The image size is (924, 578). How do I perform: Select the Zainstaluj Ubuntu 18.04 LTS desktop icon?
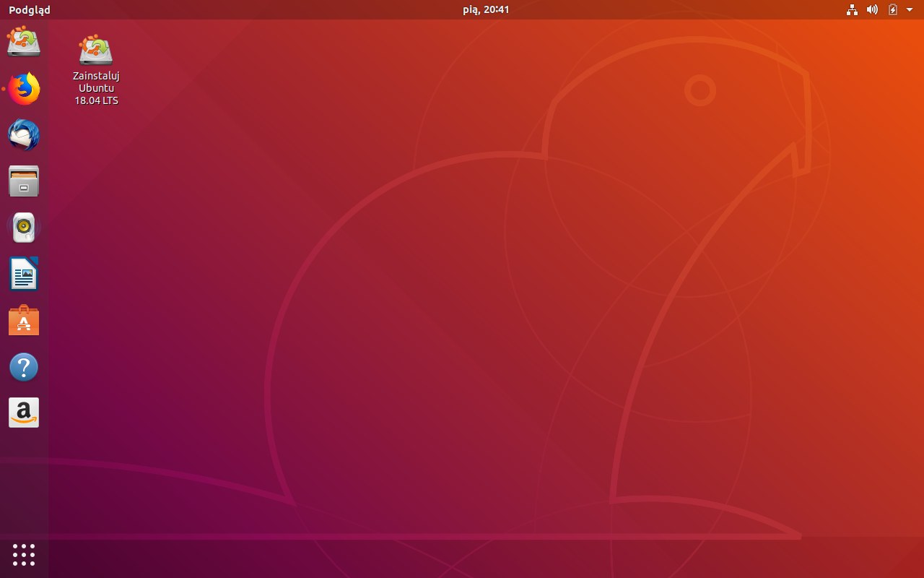click(x=96, y=69)
